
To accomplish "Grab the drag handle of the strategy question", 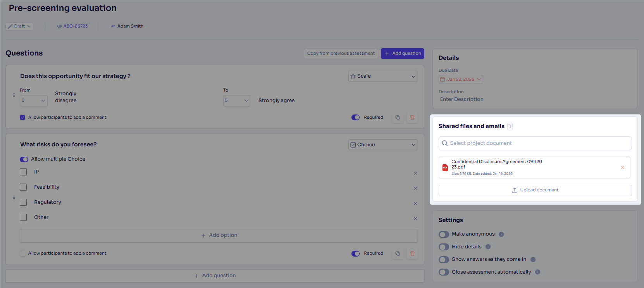I will pyautogui.click(x=14, y=95).
